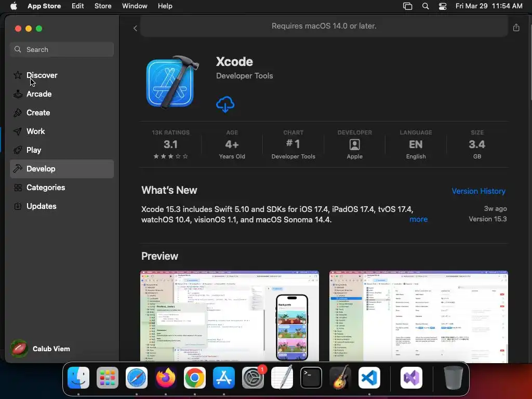
Task: Select Updates in the sidebar
Action: 62,206
